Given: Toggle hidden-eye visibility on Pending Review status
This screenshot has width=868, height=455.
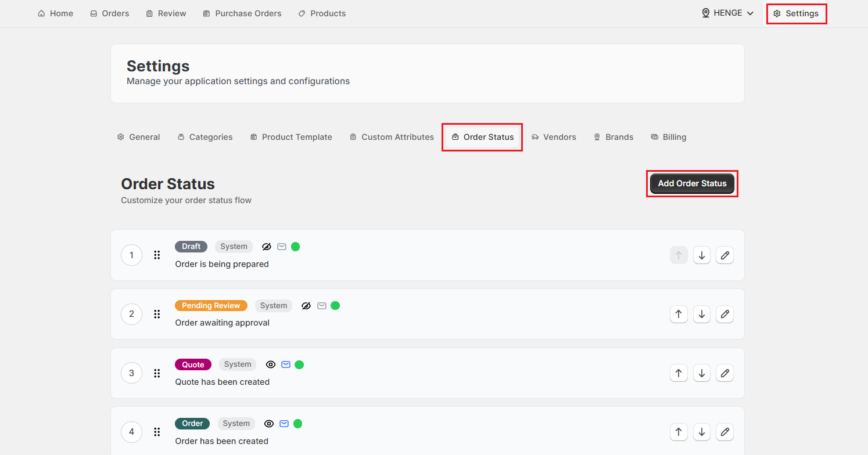Looking at the screenshot, I should [x=307, y=306].
